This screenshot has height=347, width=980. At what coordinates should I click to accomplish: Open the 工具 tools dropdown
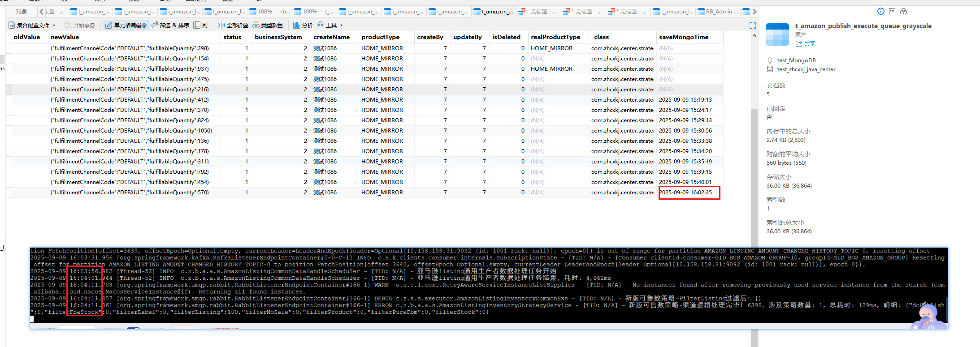330,25
